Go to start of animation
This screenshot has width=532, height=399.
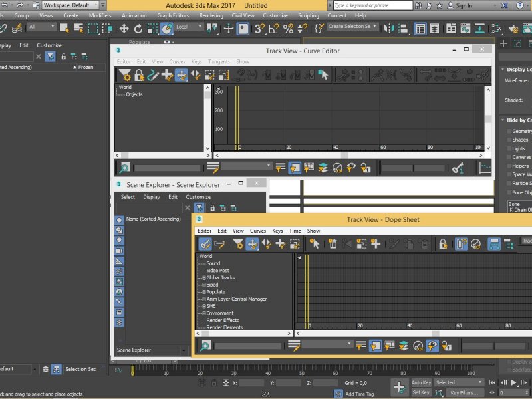(492, 383)
